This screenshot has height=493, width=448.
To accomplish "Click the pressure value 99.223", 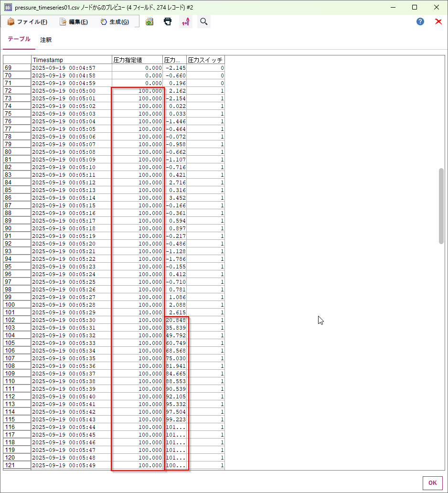I will (176, 419).
